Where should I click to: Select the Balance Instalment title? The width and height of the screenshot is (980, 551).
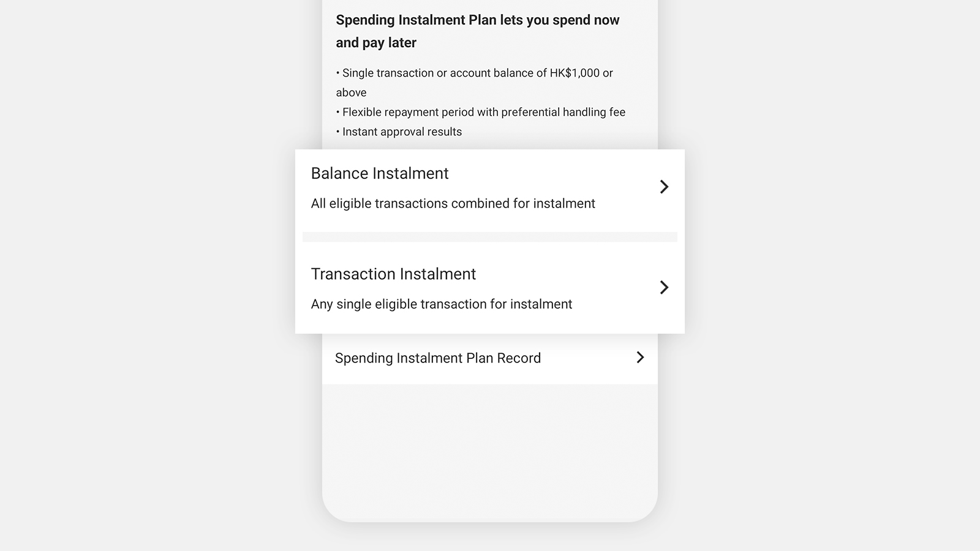(x=380, y=173)
